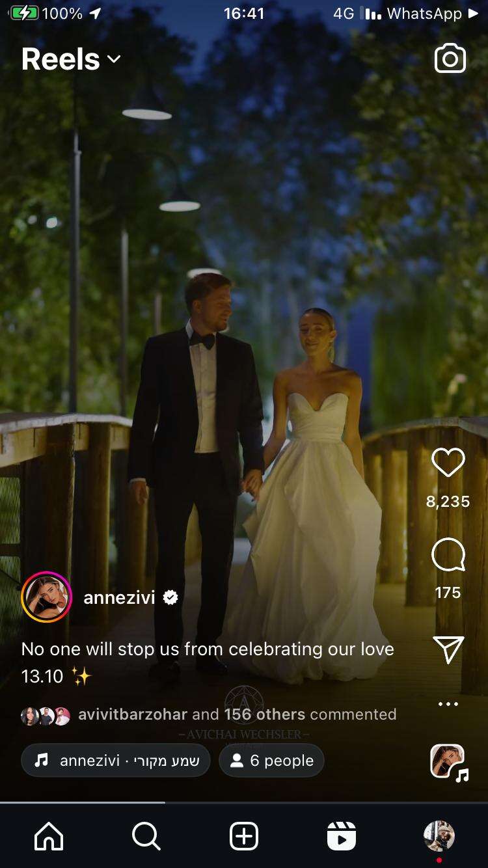Open the camera icon to create a reel
Image resolution: width=488 pixels, height=868 pixels.
(x=450, y=59)
